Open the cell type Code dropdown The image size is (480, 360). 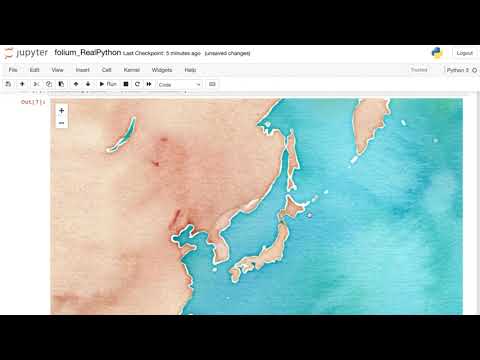click(x=179, y=85)
